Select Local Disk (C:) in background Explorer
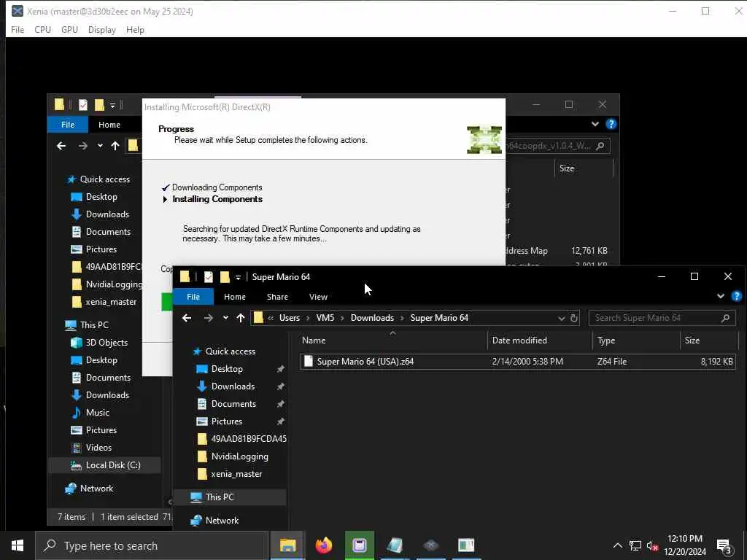Screen dimensions: 747x560 [113, 465]
